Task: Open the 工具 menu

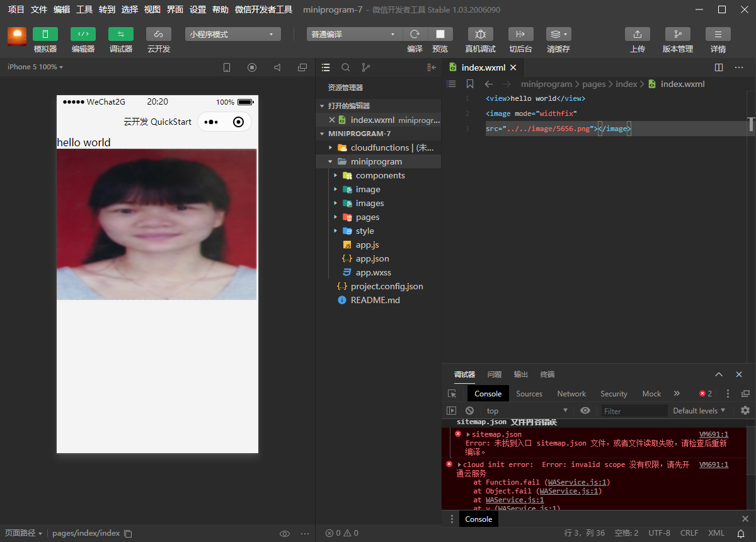Action: coord(84,9)
